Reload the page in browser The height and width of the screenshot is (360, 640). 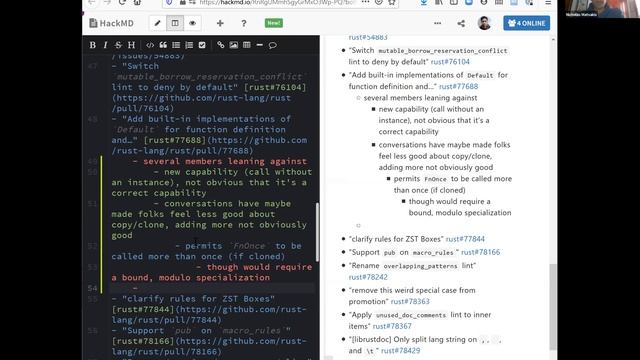[x=122, y=2]
